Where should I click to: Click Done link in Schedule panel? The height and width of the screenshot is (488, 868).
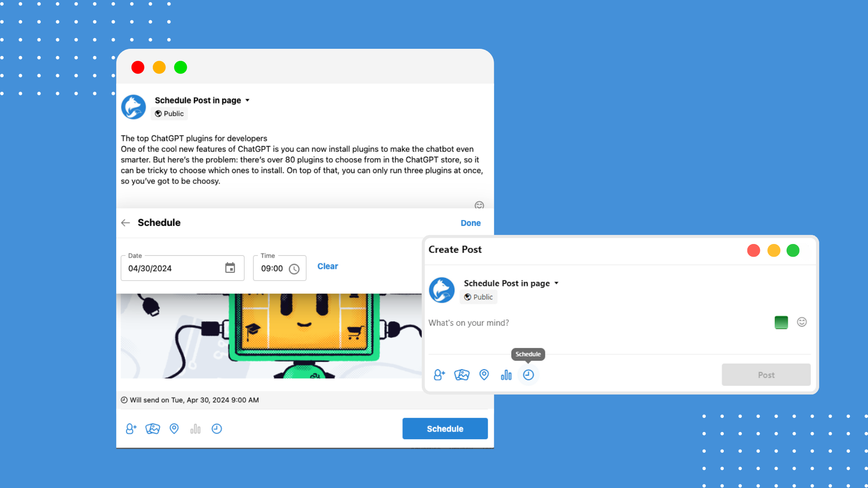click(470, 223)
